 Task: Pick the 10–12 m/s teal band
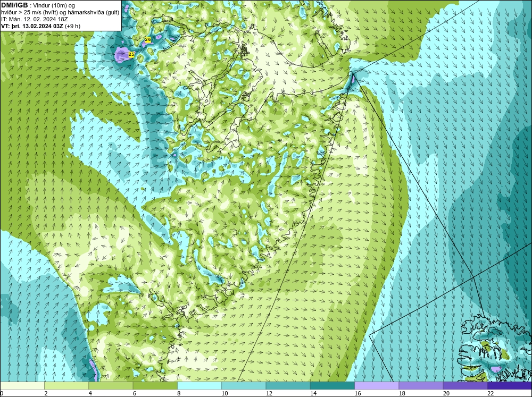[x=244, y=385]
